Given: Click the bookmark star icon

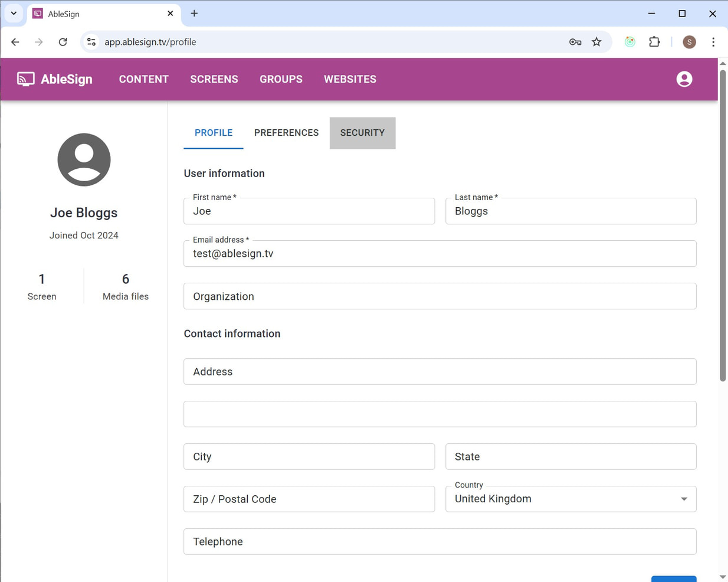Looking at the screenshot, I should 596,42.
